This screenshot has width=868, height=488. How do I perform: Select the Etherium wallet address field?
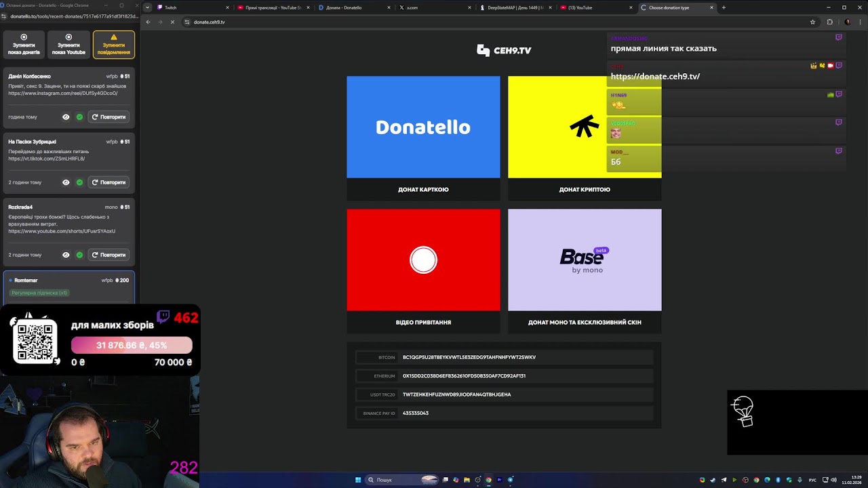click(x=504, y=375)
